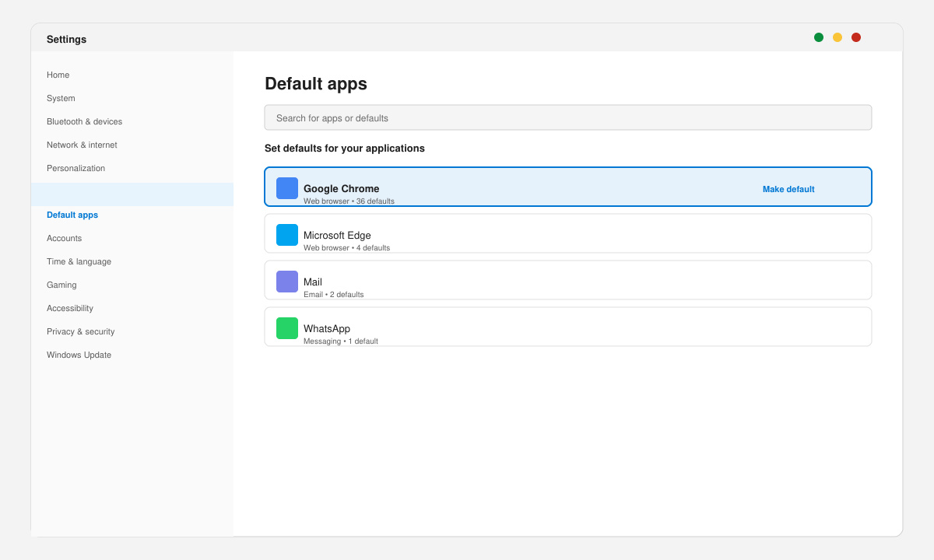
Task: Click the 'Email • 2 defaults' text
Action: click(x=333, y=295)
